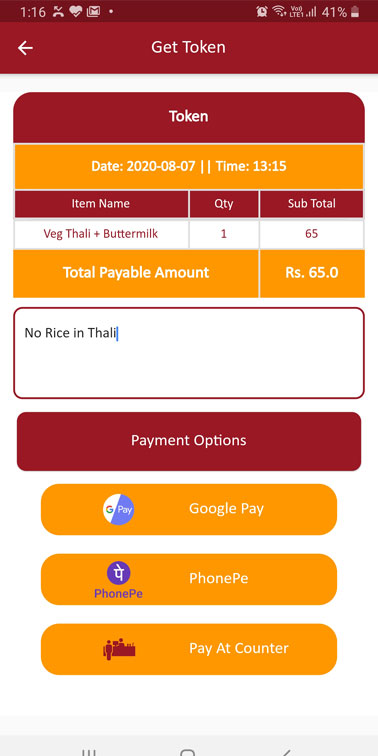The width and height of the screenshot is (378, 756).
Task: Tap the Android home navigation button
Action: point(188,753)
